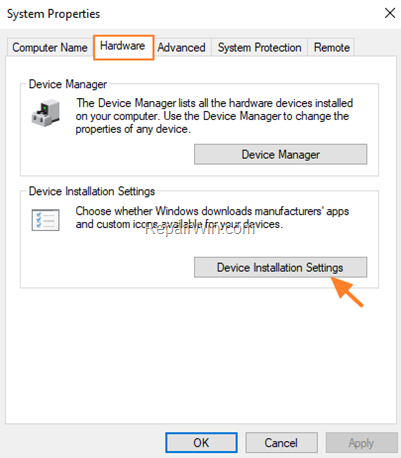Click the orange arrow annotation
Screen dimensions: 401x458
(347, 292)
